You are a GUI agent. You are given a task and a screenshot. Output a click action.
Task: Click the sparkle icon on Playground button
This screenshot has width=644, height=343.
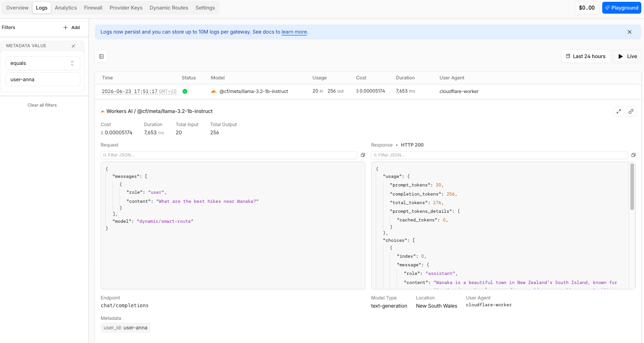(607, 8)
